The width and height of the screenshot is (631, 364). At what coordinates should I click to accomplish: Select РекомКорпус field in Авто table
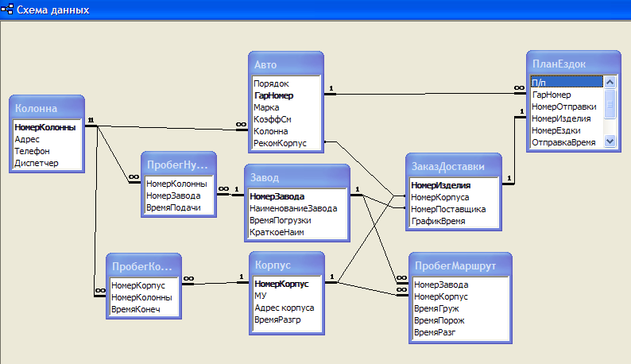(x=286, y=143)
